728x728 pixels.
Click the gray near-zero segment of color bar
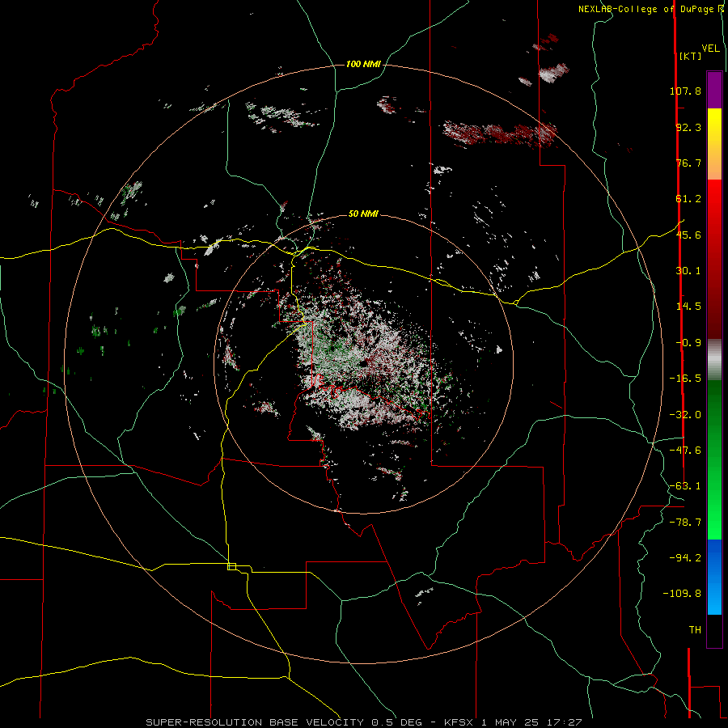tap(714, 359)
